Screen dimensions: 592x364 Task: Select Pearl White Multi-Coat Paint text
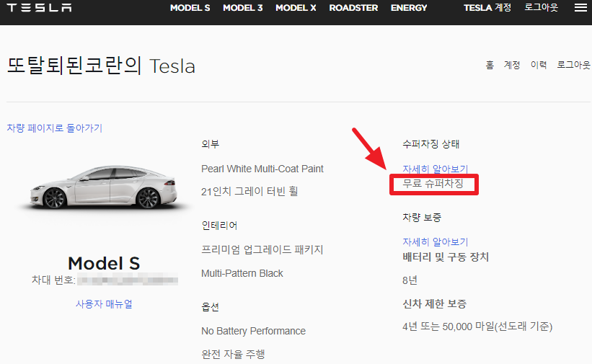click(262, 169)
